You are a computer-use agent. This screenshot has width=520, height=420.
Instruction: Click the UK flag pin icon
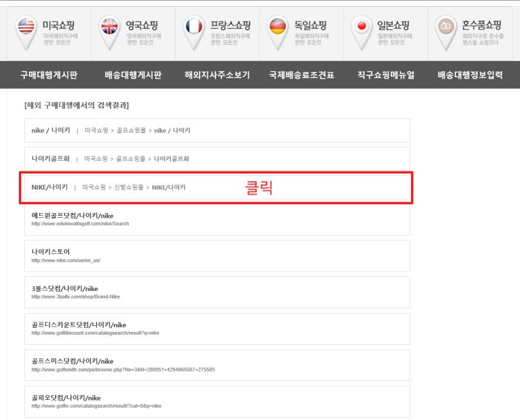point(110,33)
